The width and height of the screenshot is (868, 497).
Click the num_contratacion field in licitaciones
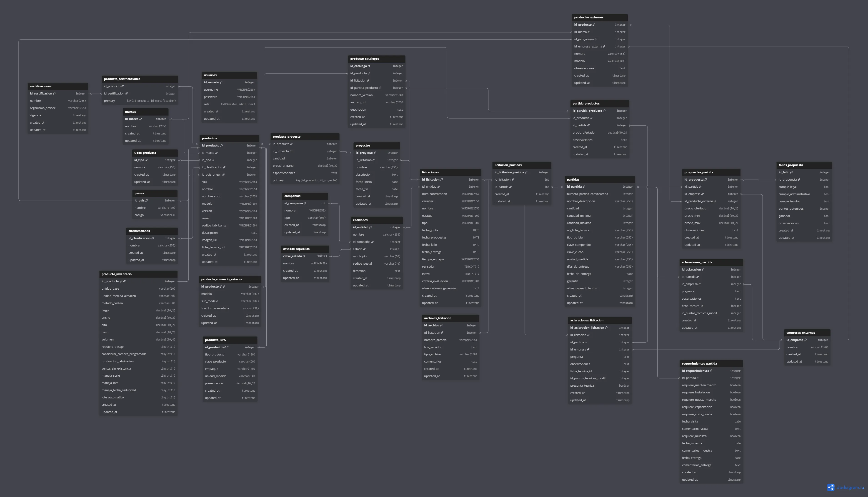coord(451,194)
